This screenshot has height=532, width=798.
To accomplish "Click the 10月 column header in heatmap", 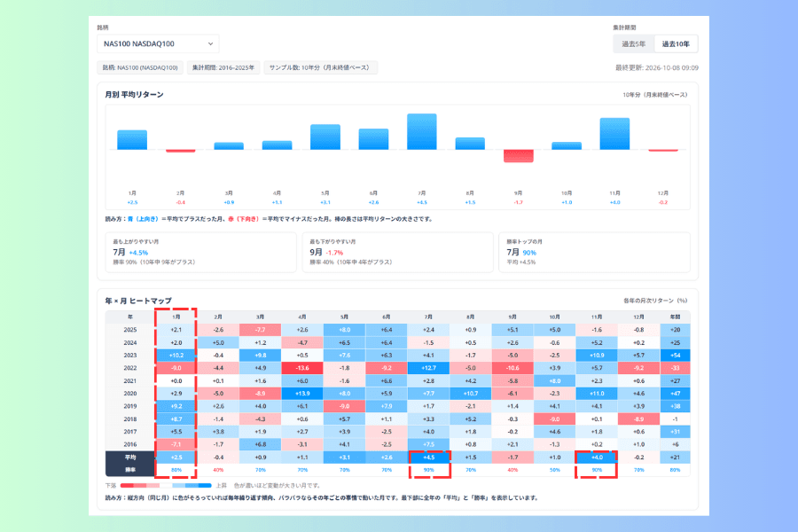I will click(555, 317).
